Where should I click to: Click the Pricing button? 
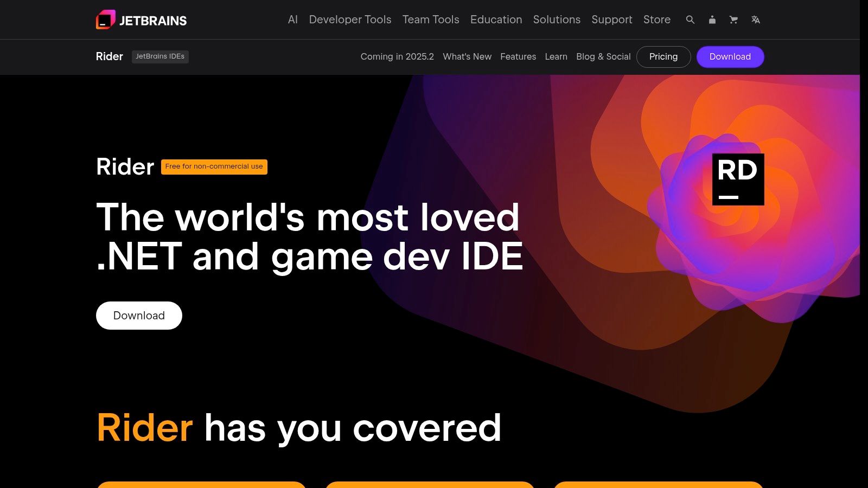663,57
